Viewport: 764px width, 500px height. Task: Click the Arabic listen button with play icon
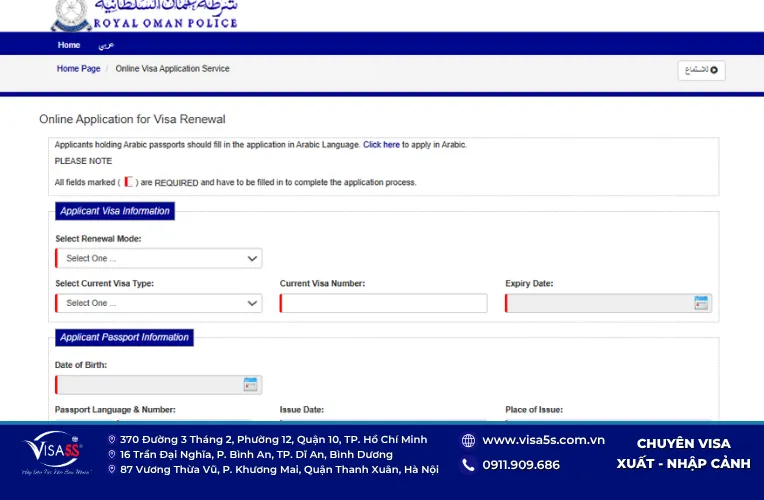(701, 70)
